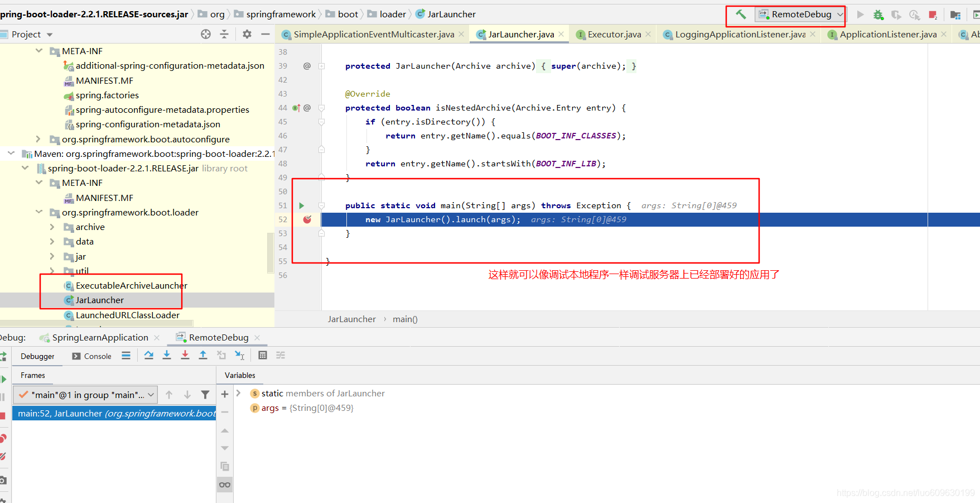
Task: Select the args variable row in Variables
Action: pos(302,408)
